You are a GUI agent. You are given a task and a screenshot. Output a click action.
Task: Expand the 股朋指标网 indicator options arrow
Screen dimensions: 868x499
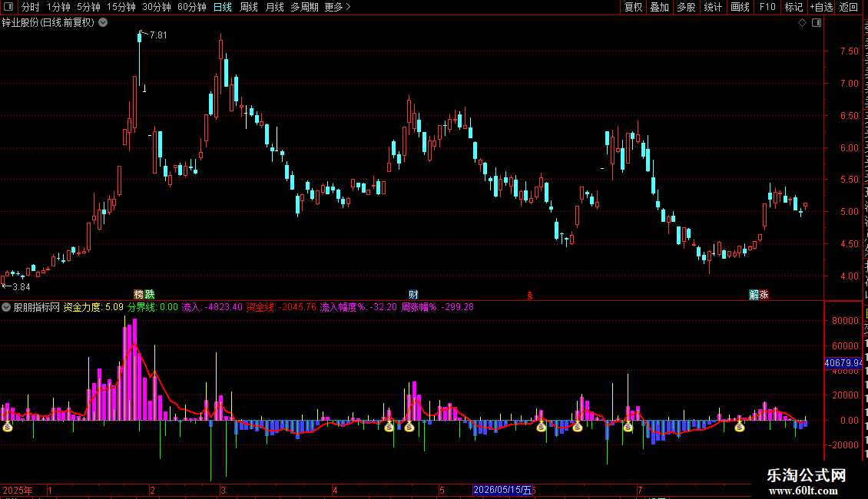coord(6,307)
